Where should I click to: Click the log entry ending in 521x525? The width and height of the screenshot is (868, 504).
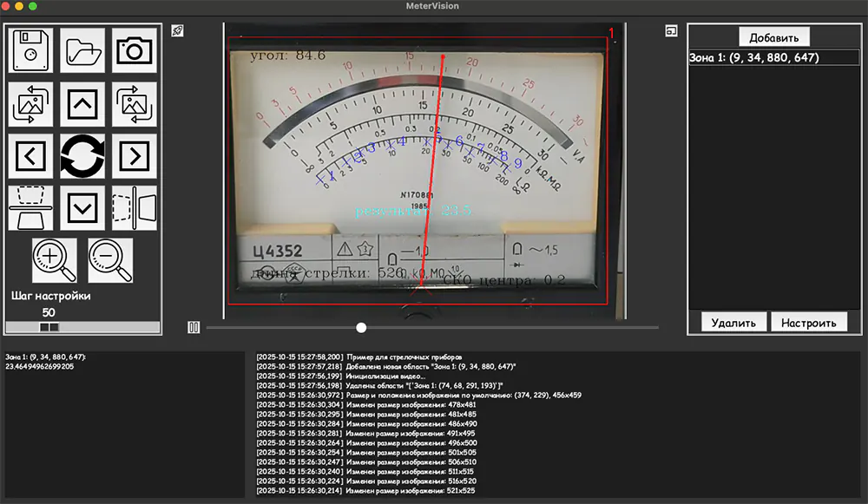pos(366,491)
